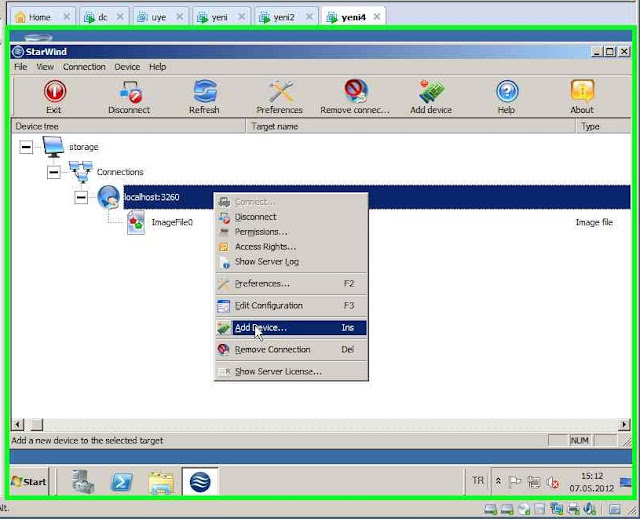Click the Type column header
The width and height of the screenshot is (640, 519).
[603, 126]
